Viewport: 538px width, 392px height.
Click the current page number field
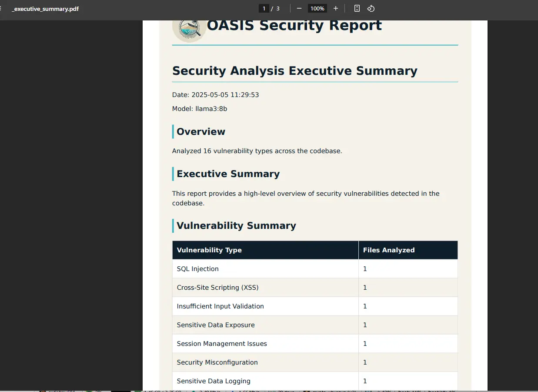tap(264, 8)
